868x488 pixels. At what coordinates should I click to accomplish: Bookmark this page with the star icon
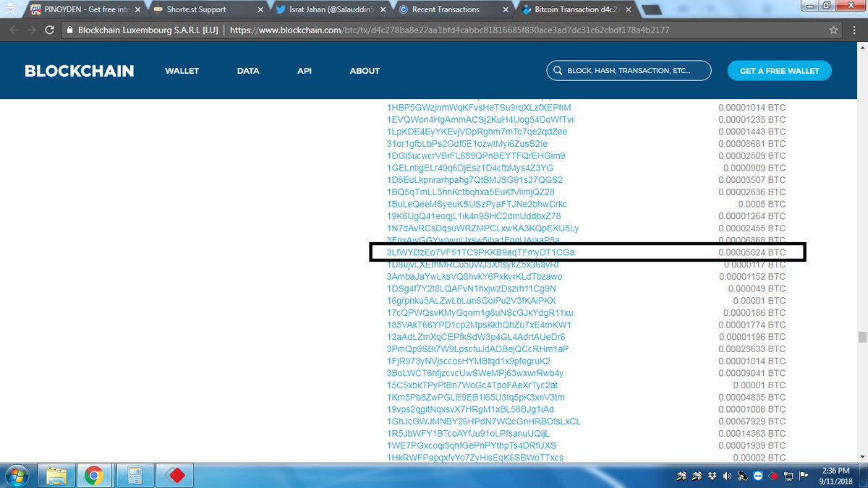point(834,30)
